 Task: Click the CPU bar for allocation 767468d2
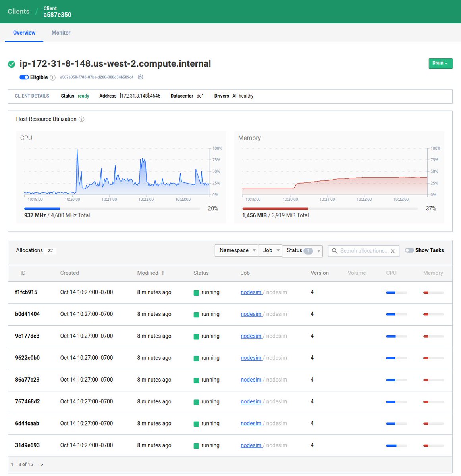point(397,402)
